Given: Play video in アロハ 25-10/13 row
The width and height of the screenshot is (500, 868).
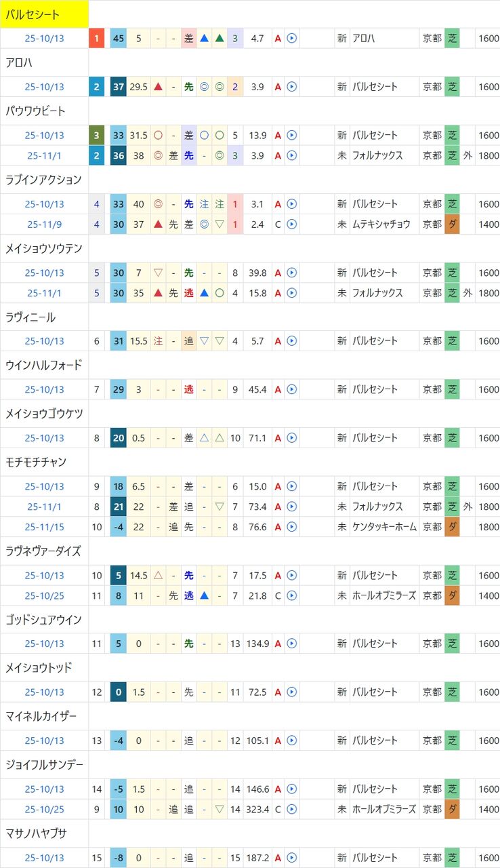Looking at the screenshot, I should point(292,87).
